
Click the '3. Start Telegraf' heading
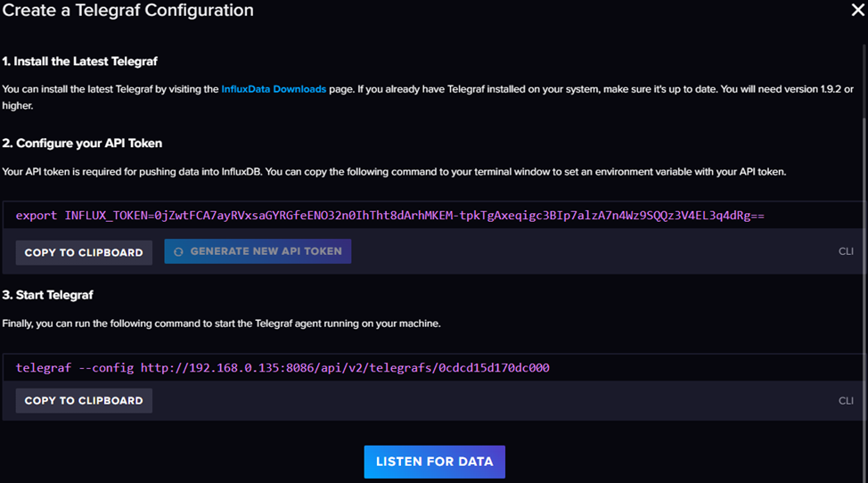(47, 295)
